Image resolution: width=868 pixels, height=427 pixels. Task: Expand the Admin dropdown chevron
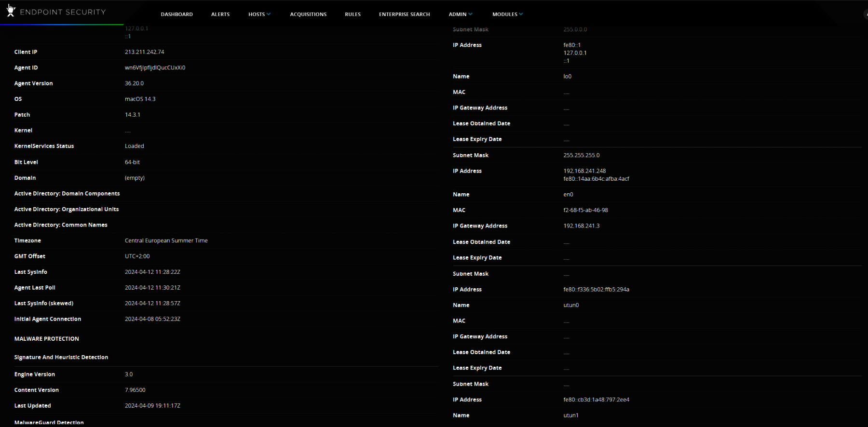click(x=470, y=14)
